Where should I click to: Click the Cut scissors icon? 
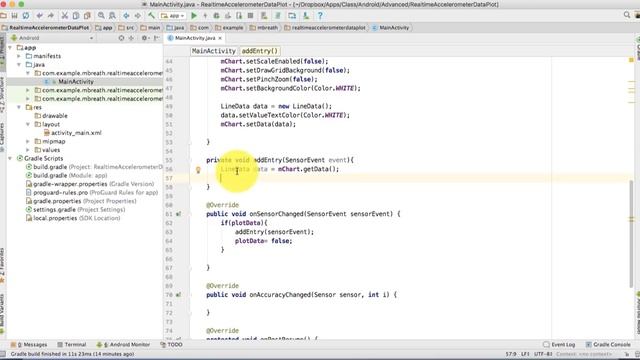tap(64, 16)
